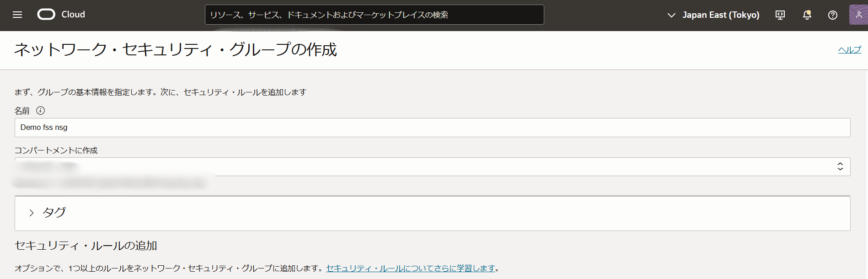Click the 名前 field containing Demo fss nsg

click(x=433, y=128)
